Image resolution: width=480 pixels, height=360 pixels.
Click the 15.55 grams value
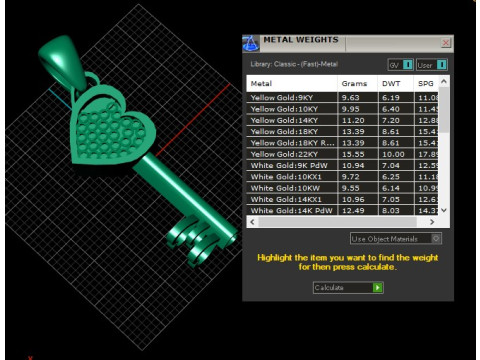pyautogui.click(x=353, y=154)
